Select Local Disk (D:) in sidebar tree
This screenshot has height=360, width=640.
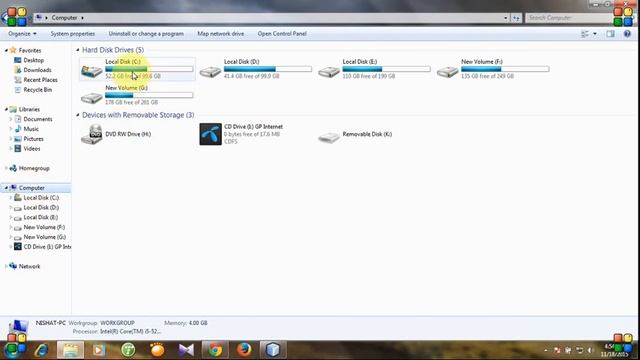[x=41, y=207]
